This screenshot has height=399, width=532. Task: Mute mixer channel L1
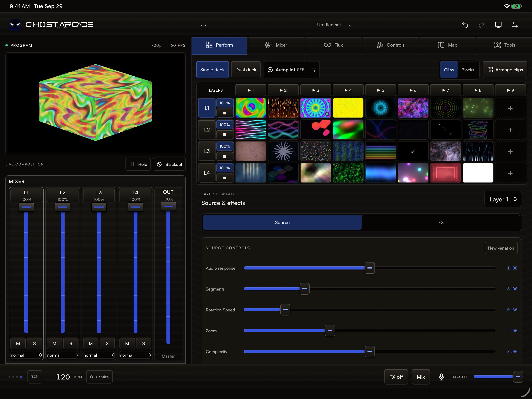[18, 344]
